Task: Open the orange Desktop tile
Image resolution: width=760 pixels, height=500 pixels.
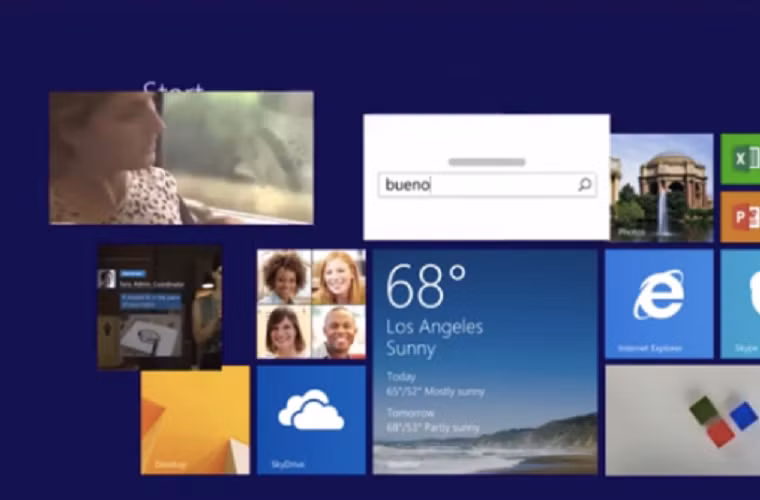Action: [x=195, y=419]
